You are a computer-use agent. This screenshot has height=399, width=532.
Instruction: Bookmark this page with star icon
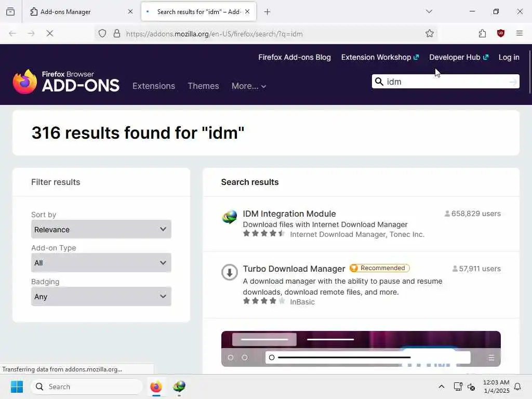click(x=430, y=33)
